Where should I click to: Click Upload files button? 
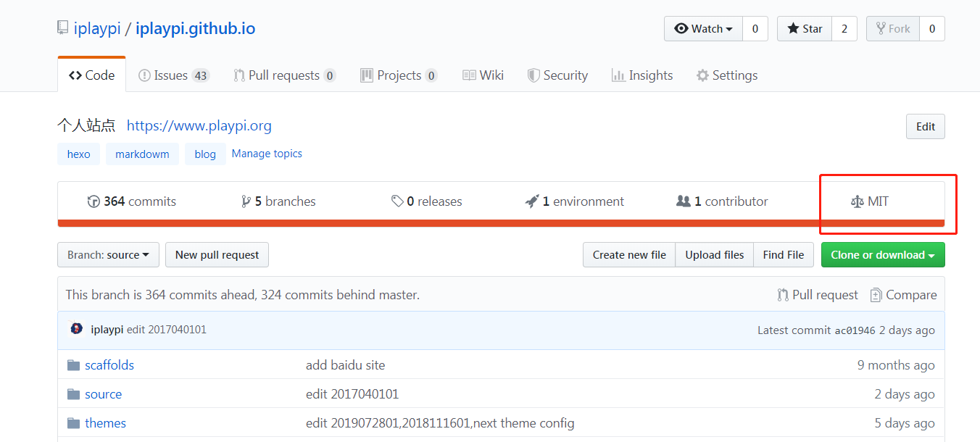pos(715,255)
